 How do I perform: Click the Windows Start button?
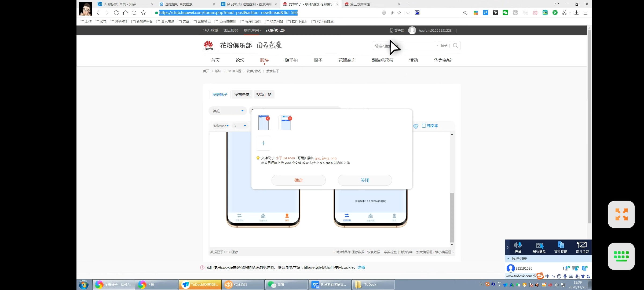coord(84,284)
